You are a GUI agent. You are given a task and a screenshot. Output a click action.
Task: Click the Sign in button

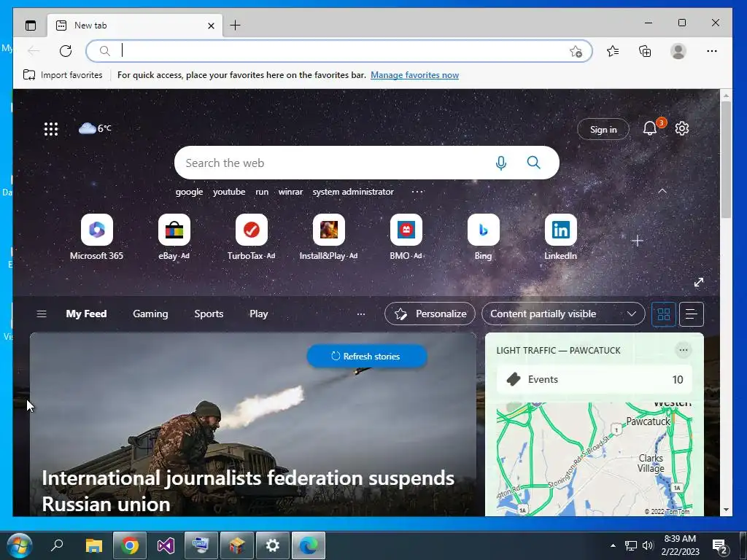pos(603,129)
